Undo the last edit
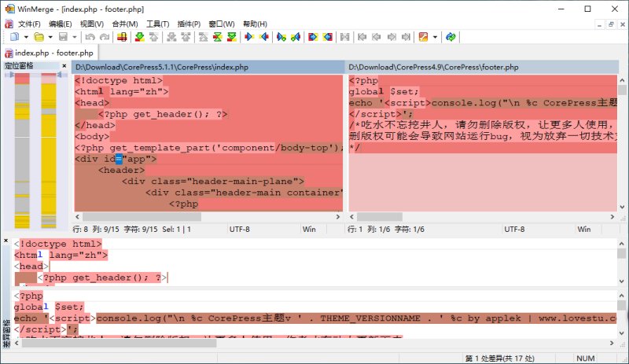 coord(90,37)
